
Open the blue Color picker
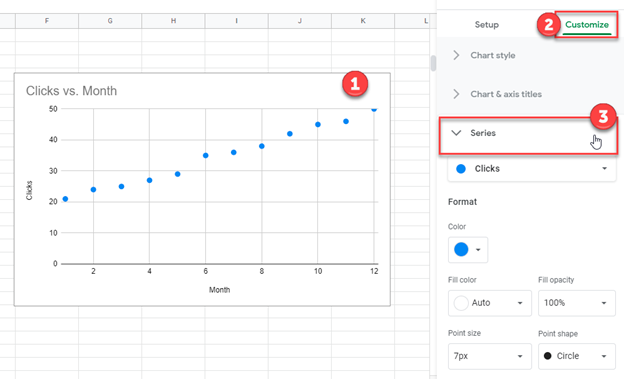coord(468,250)
